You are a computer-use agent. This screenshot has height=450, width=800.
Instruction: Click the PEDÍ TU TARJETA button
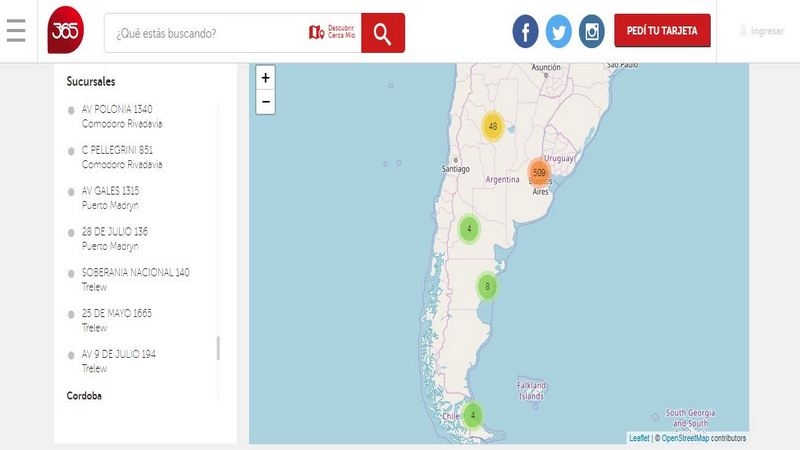662,31
